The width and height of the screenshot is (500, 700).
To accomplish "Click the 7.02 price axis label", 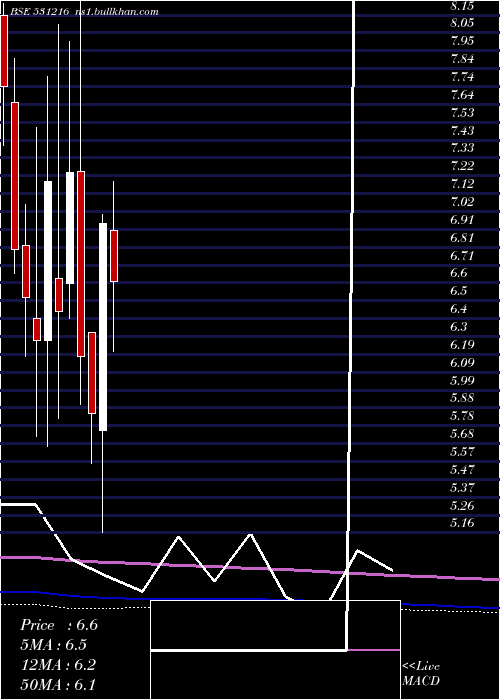I will (x=462, y=202).
